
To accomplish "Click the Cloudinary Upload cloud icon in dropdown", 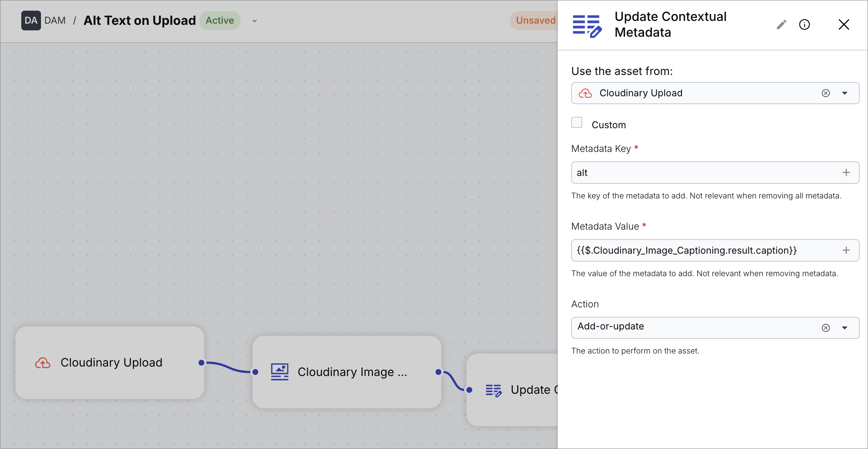I will click(x=585, y=93).
